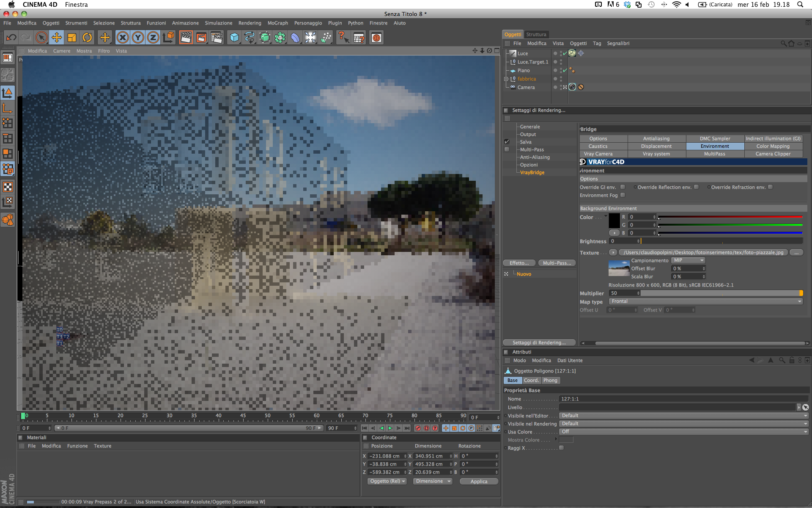This screenshot has height=508, width=812.
Task: Select the Rotate tool icon
Action: click(87, 38)
